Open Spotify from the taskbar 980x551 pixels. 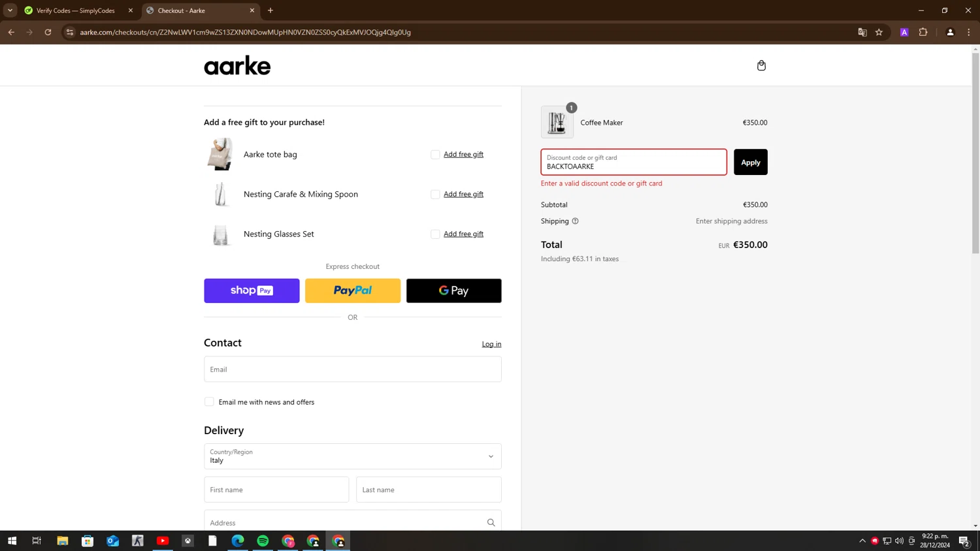click(263, 541)
